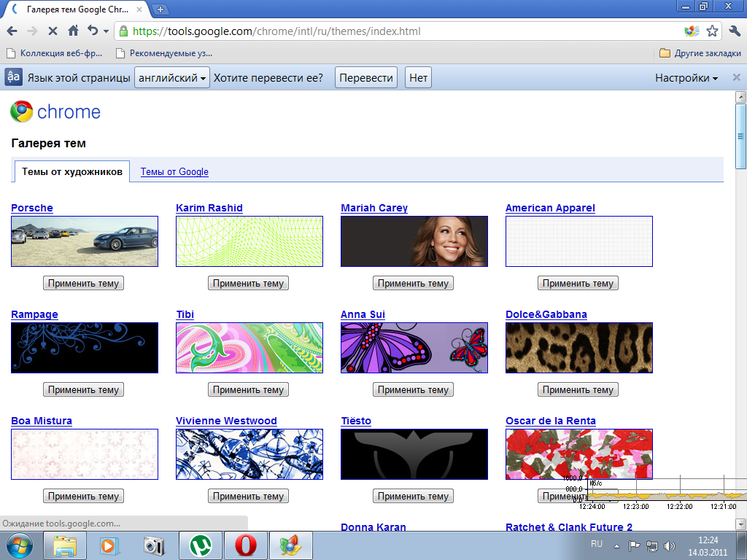Click the volume speaker tray icon
Viewport: 747px width, 560px height.
(x=670, y=545)
